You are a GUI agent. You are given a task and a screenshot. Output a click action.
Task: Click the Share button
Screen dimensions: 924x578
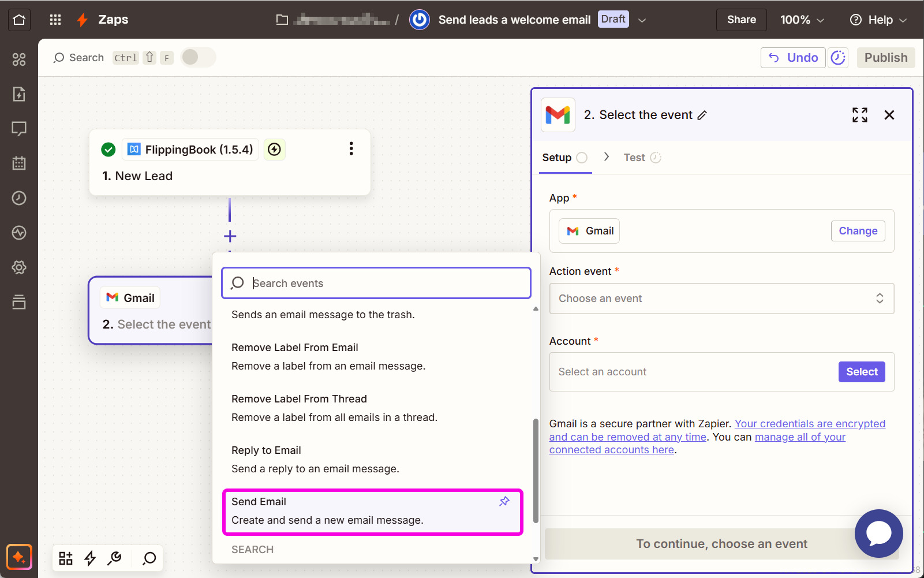[741, 20]
